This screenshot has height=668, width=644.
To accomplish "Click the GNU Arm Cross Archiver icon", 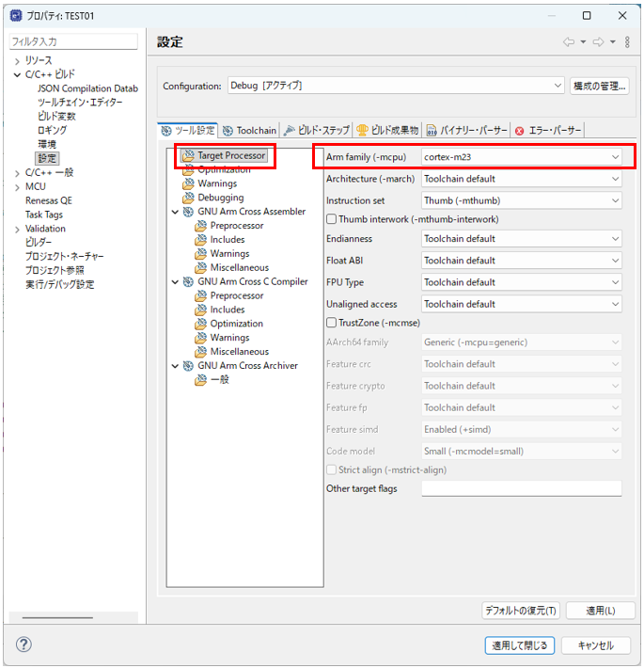I will click(x=188, y=365).
